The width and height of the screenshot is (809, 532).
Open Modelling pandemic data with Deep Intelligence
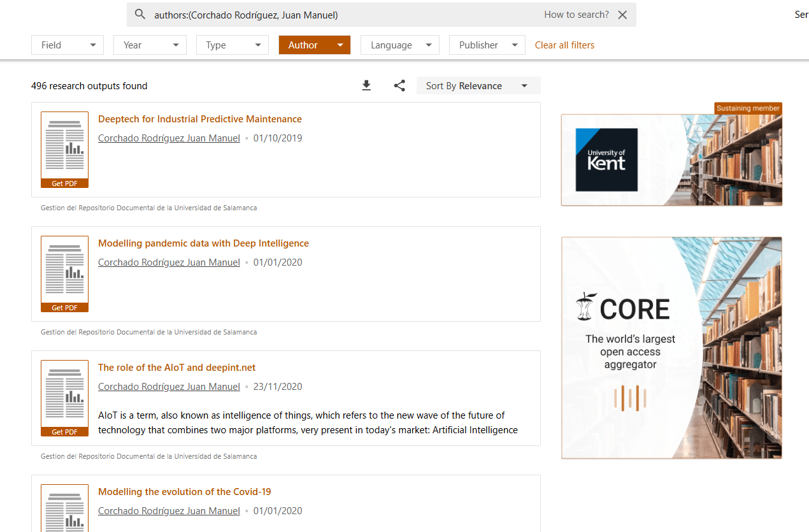pyautogui.click(x=203, y=243)
